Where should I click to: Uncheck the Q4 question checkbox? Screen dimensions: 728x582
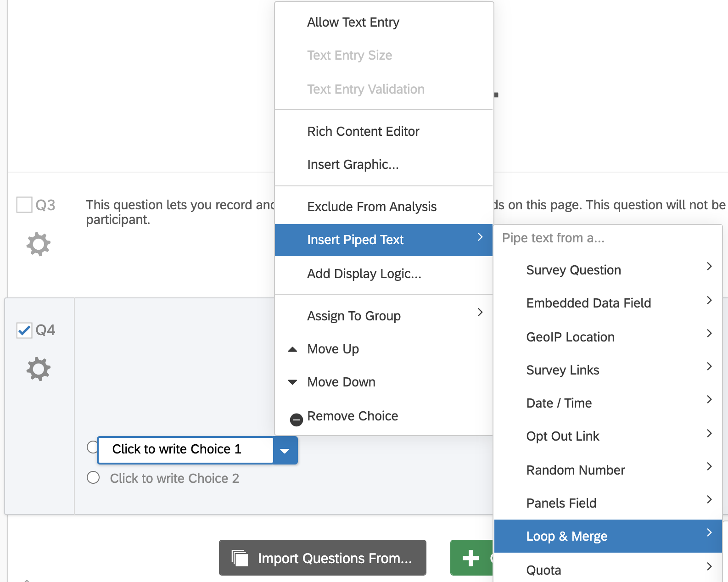(24, 330)
